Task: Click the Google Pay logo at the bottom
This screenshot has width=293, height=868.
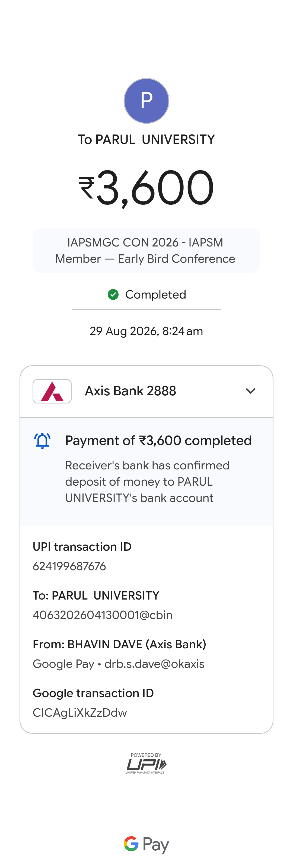Action: 146,844
